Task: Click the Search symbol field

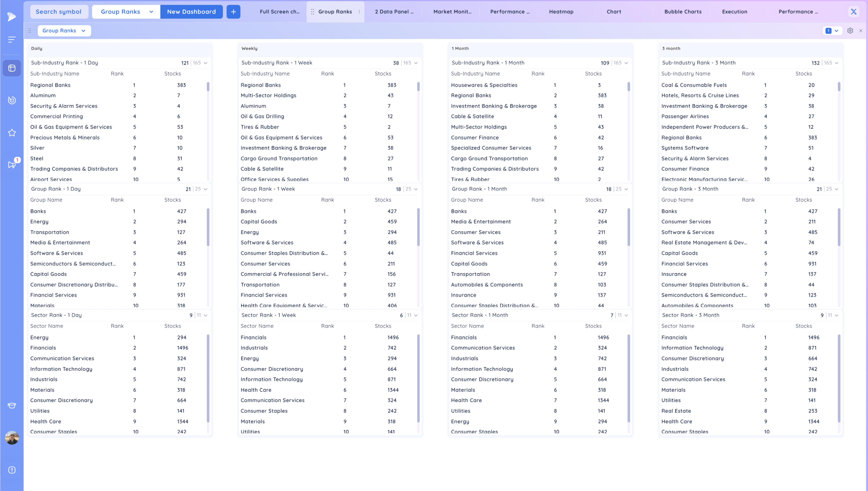Action: [x=59, y=11]
